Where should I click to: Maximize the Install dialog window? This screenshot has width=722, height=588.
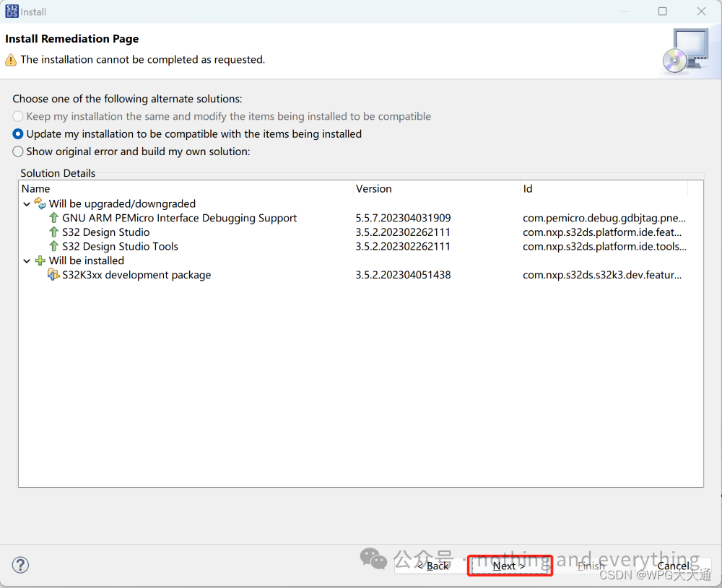coord(663,11)
